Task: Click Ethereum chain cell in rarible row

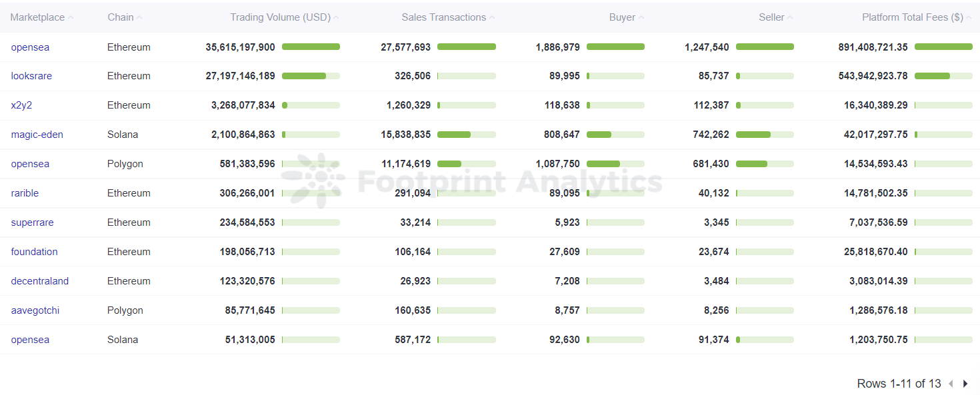Action: (129, 193)
